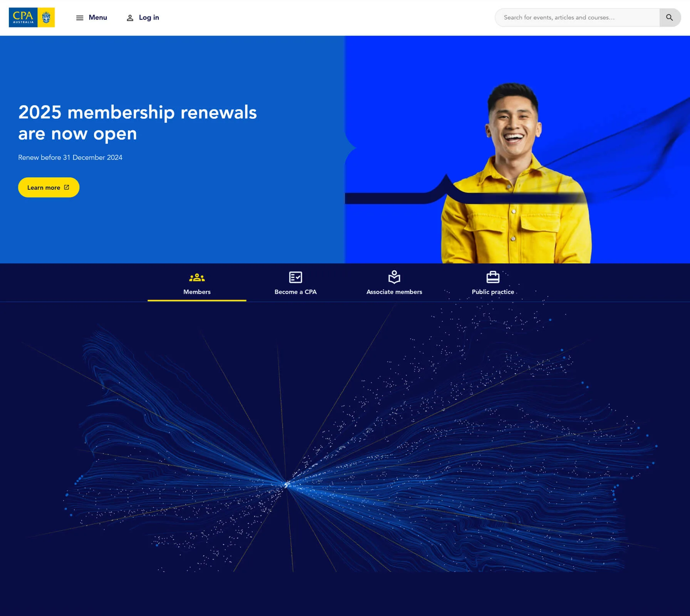Open the Public practice tab text
Viewport: 690px width, 616px height.
coord(493,292)
